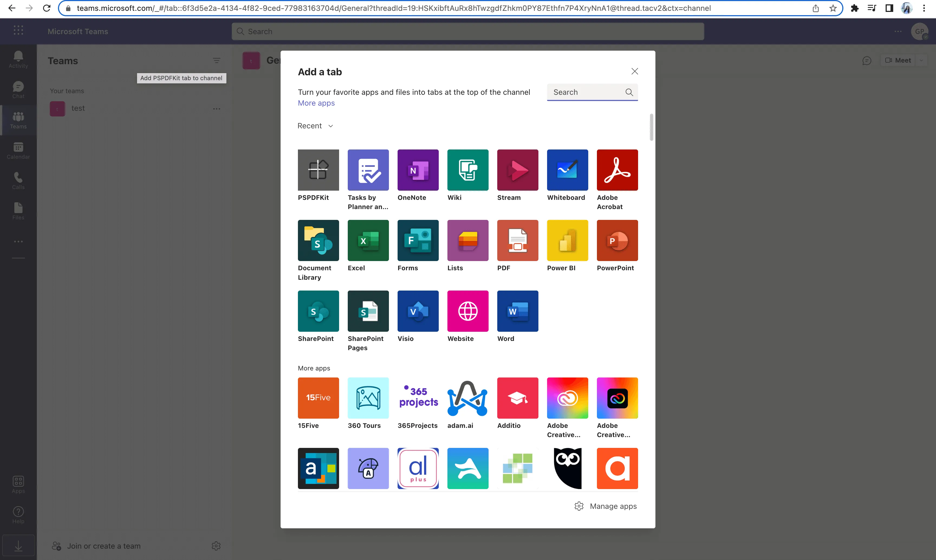Image resolution: width=936 pixels, height=560 pixels.
Task: Switch to Chat in the left rail
Action: [x=18, y=90]
